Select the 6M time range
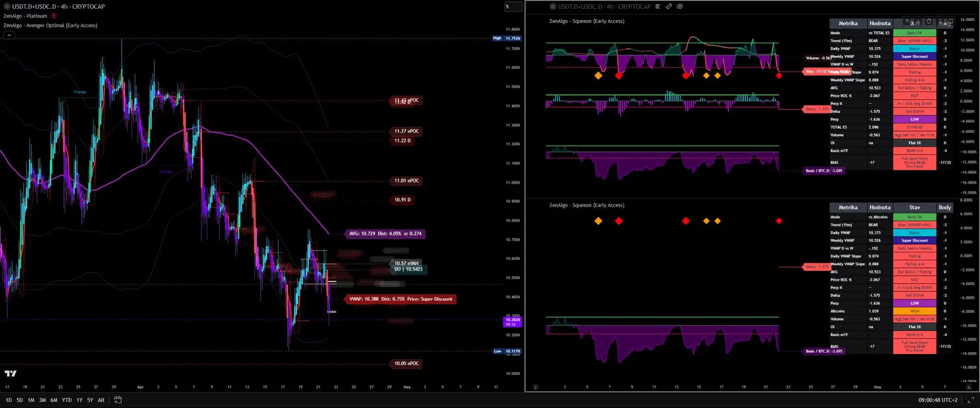The image size is (980, 408). 54,400
